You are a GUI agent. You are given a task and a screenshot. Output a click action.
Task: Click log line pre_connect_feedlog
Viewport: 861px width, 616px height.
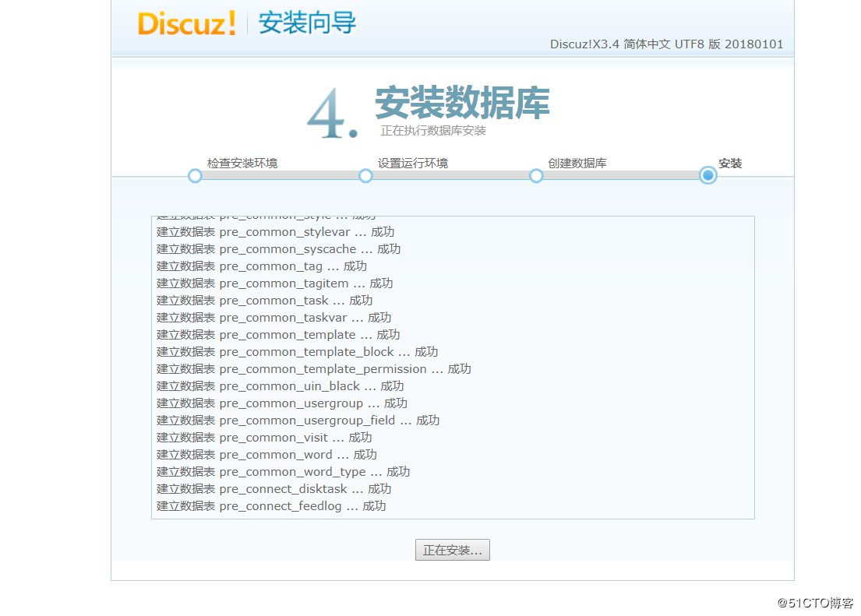click(271, 505)
